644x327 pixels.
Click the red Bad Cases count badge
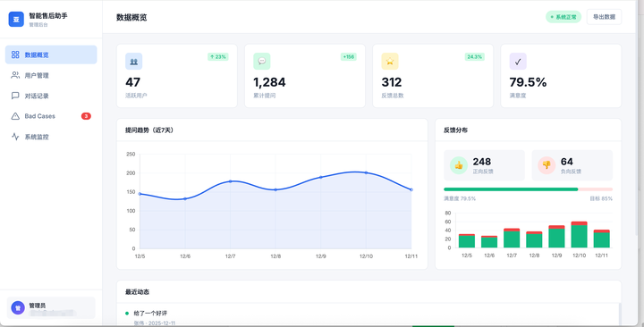click(x=86, y=116)
